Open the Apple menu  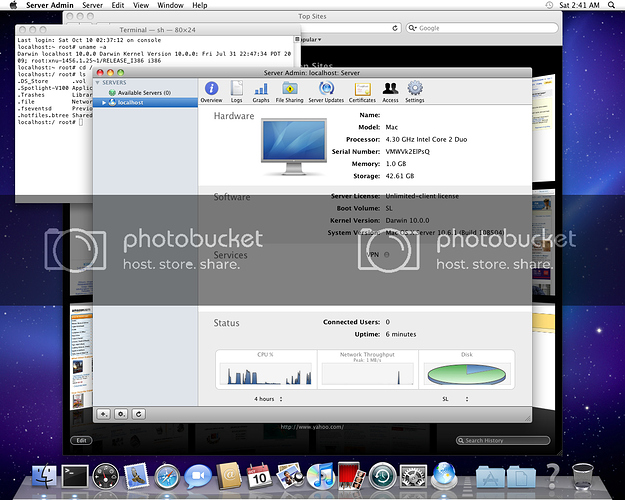(x=13, y=5)
